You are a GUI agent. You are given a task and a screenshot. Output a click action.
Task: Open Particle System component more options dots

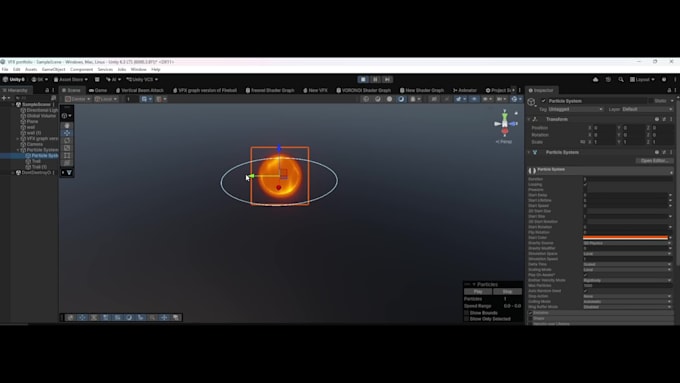pos(671,152)
